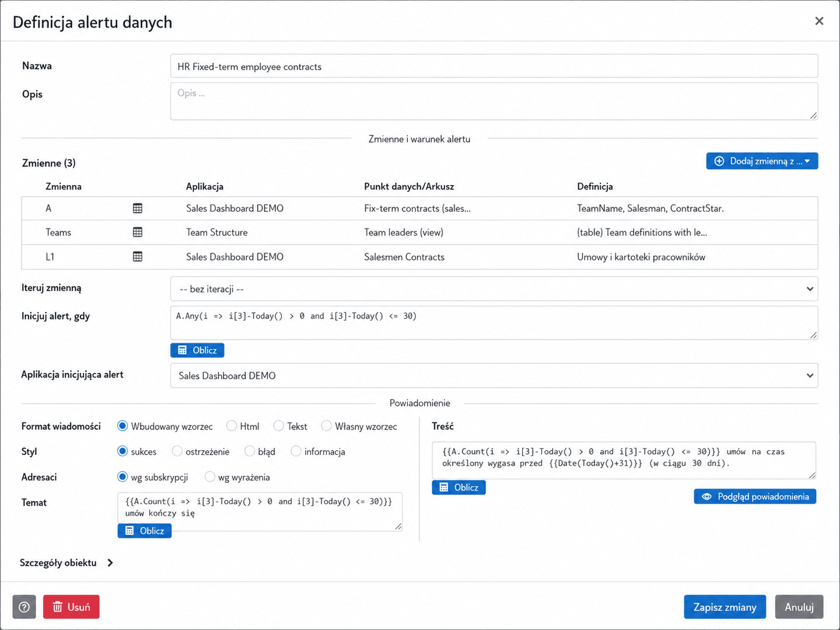
Task: Open the Dodaj zmienną z dropdown
Action: point(762,161)
